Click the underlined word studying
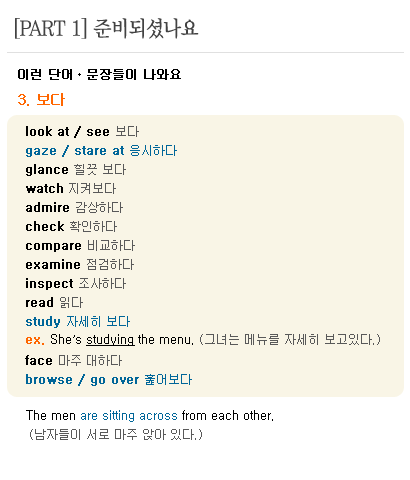This screenshot has width=410, height=480. tap(110, 340)
